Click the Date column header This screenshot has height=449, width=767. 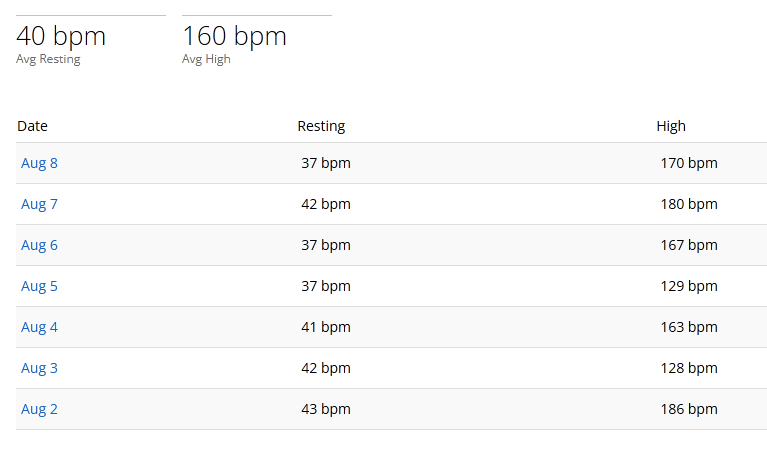(x=32, y=126)
